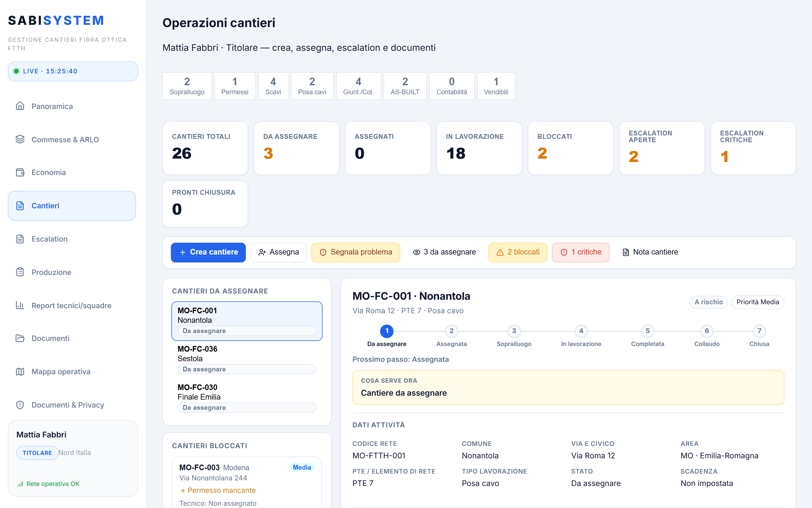Open Panoramica home icon in sidebar

pyautogui.click(x=20, y=106)
